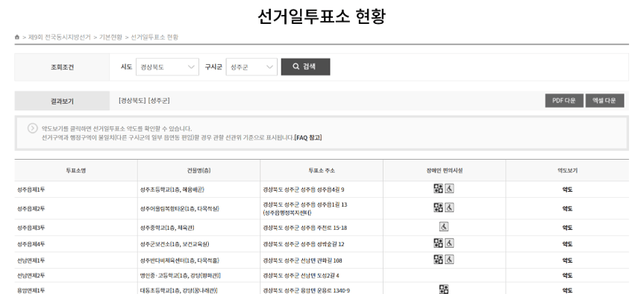
Task: Download results with the 엑셀 다운 button
Action: (604, 101)
